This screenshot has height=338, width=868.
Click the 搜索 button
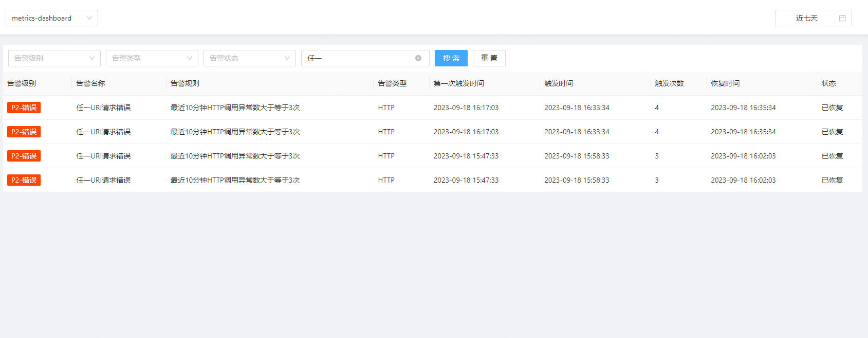click(x=451, y=58)
